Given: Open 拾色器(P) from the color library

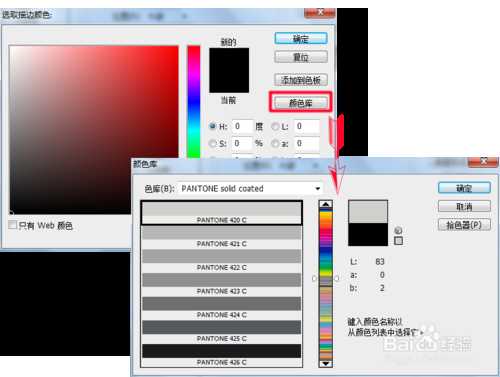Looking at the screenshot, I should coord(464,225).
